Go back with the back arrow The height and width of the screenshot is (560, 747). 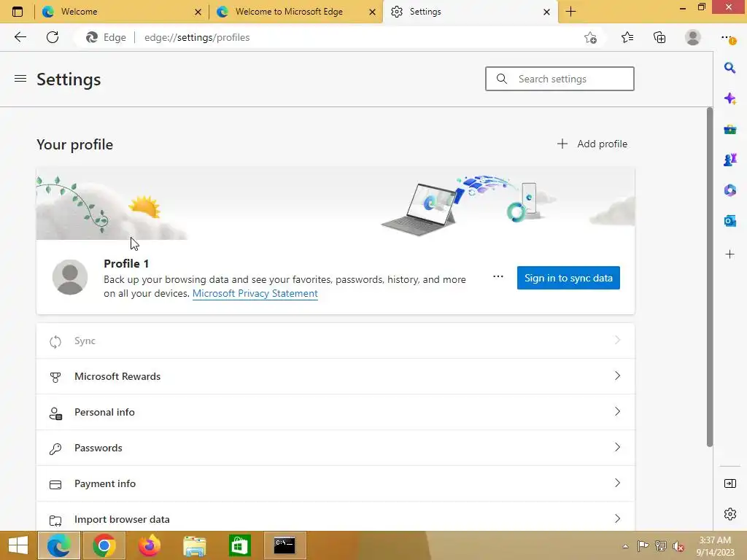click(x=20, y=37)
